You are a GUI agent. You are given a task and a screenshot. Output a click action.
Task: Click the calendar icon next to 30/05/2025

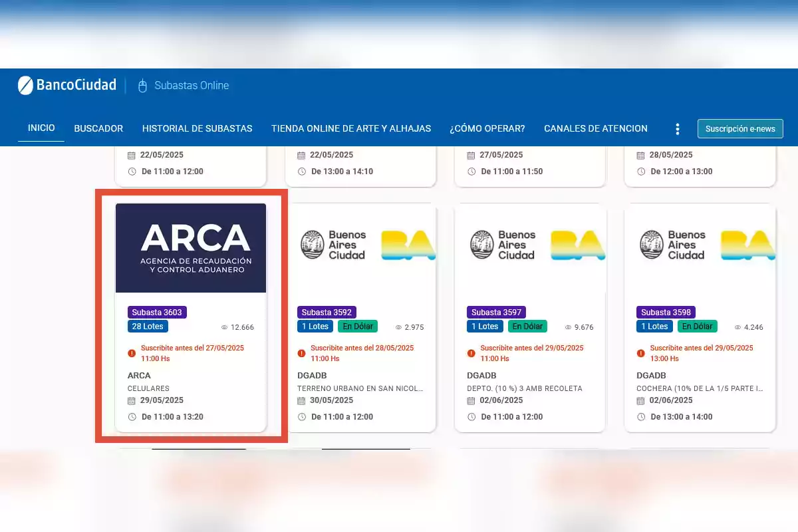coord(301,401)
